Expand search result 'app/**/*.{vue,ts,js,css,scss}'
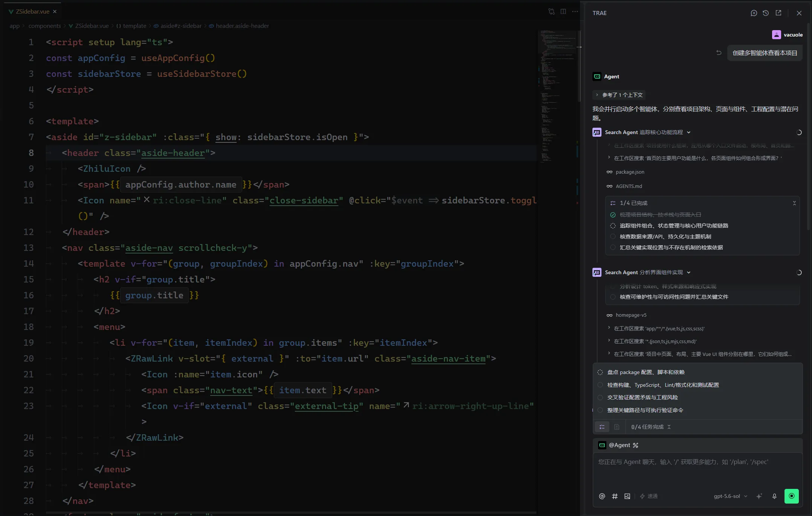 [656, 328]
